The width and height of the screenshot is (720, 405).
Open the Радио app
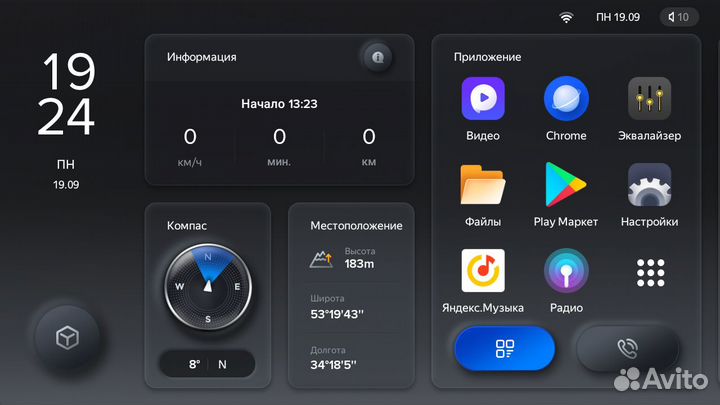566,271
